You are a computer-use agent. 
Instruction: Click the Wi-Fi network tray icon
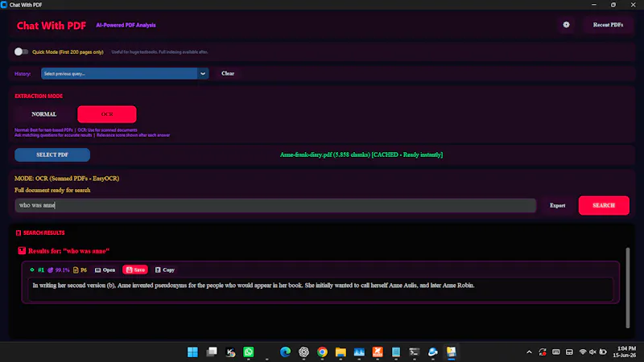(582, 352)
